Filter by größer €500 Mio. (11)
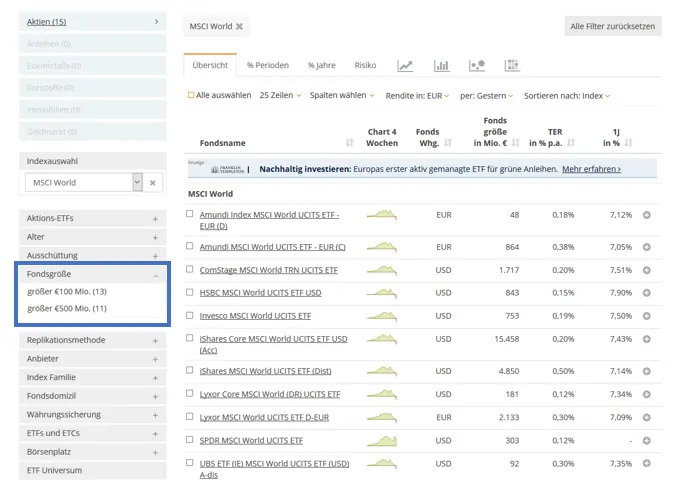The height and width of the screenshot is (491, 681). coord(67,309)
